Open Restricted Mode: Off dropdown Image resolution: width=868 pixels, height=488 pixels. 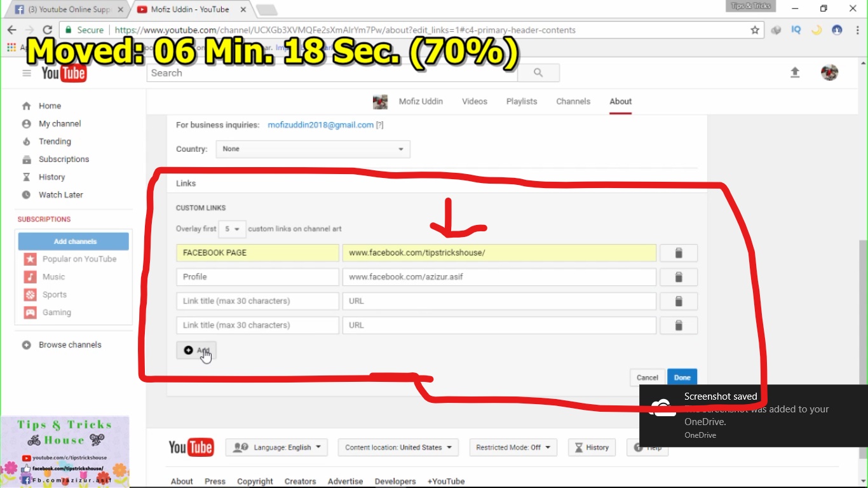[x=513, y=447]
